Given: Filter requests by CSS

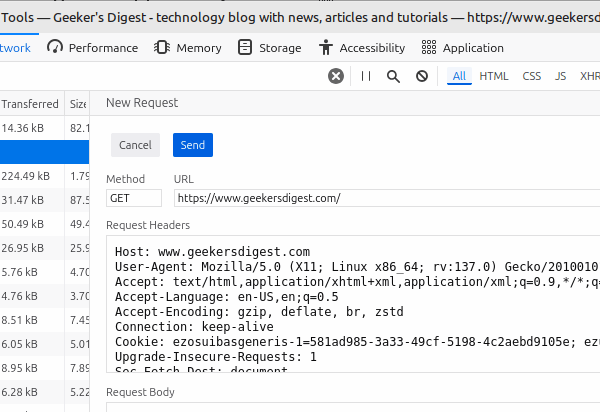Looking at the screenshot, I should (532, 76).
